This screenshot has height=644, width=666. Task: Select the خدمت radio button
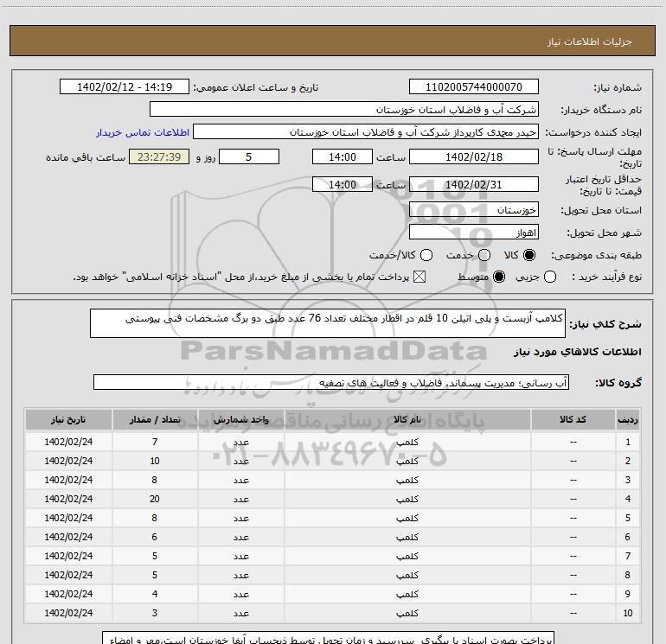[x=484, y=255]
